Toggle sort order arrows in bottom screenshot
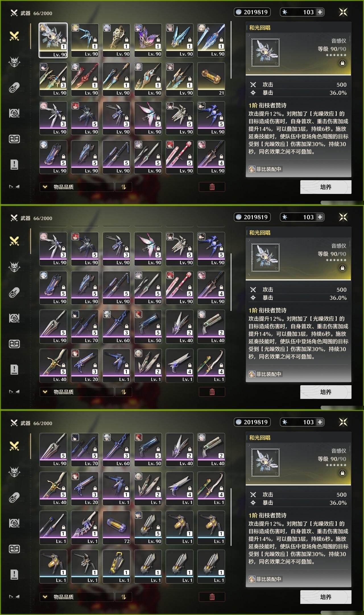 pos(123,597)
